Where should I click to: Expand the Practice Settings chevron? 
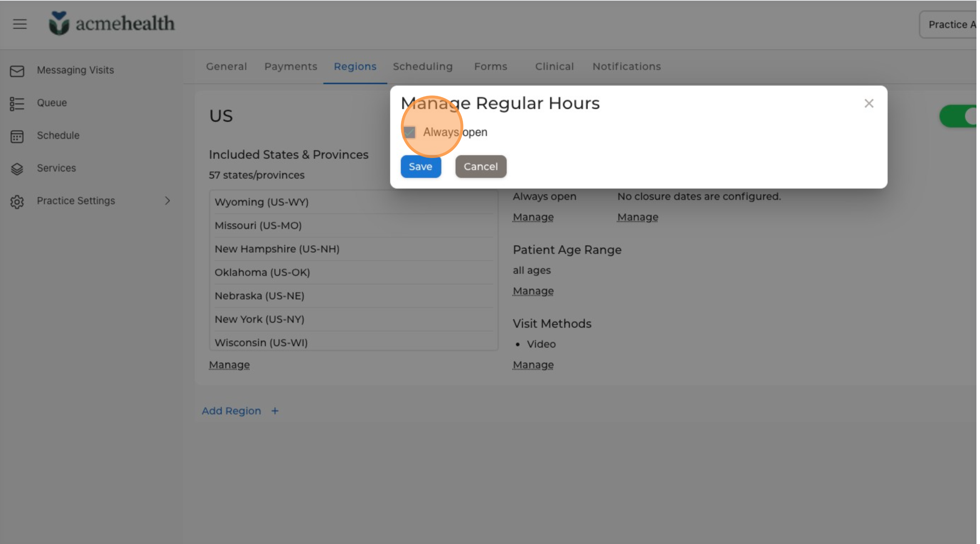pyautogui.click(x=167, y=201)
